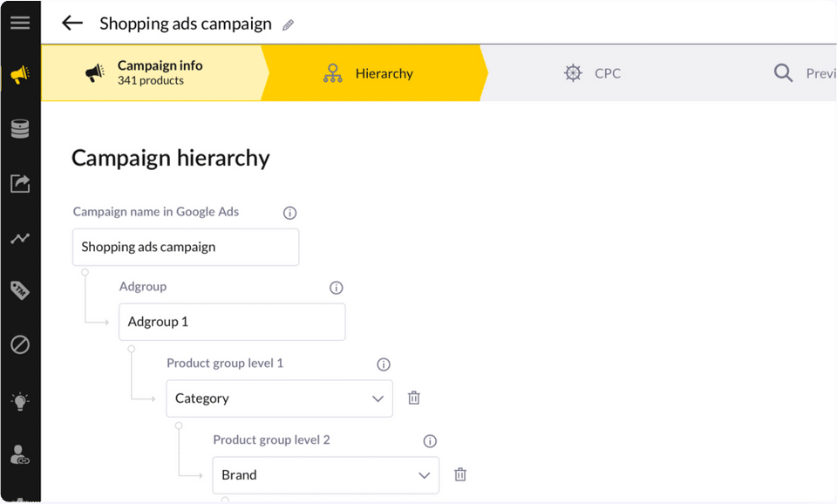Click the 341 products text

[151, 80]
